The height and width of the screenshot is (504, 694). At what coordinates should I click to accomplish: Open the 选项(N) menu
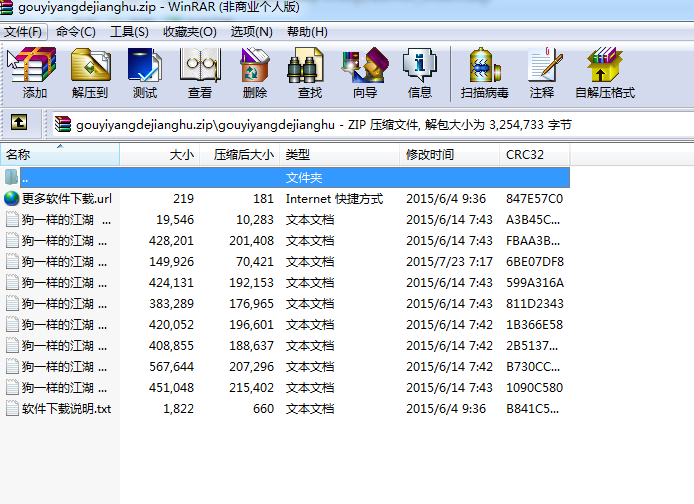click(x=251, y=32)
